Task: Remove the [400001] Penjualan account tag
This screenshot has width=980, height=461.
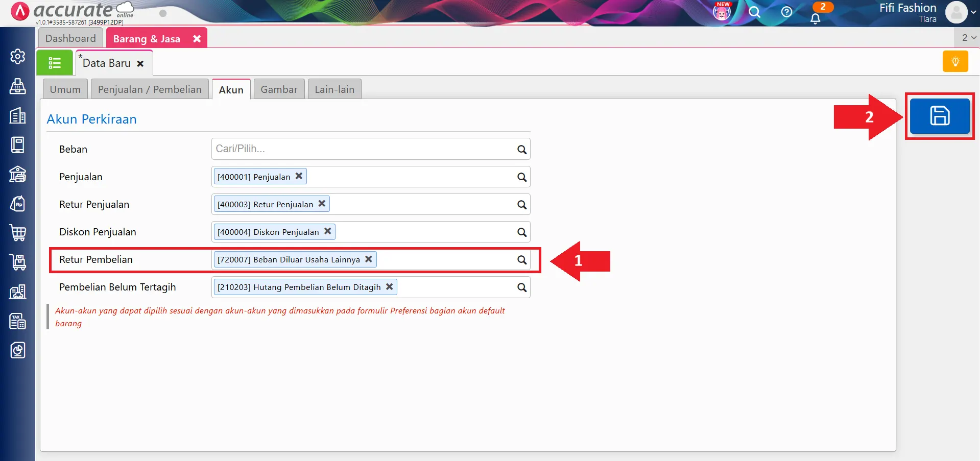Action: pos(299,176)
